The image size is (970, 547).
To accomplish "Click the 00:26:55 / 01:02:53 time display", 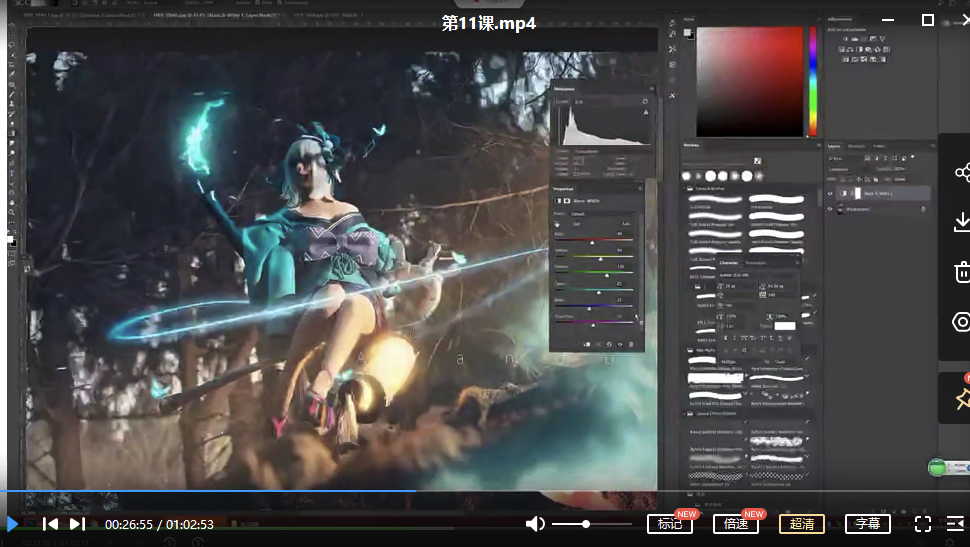I will click(159, 525).
